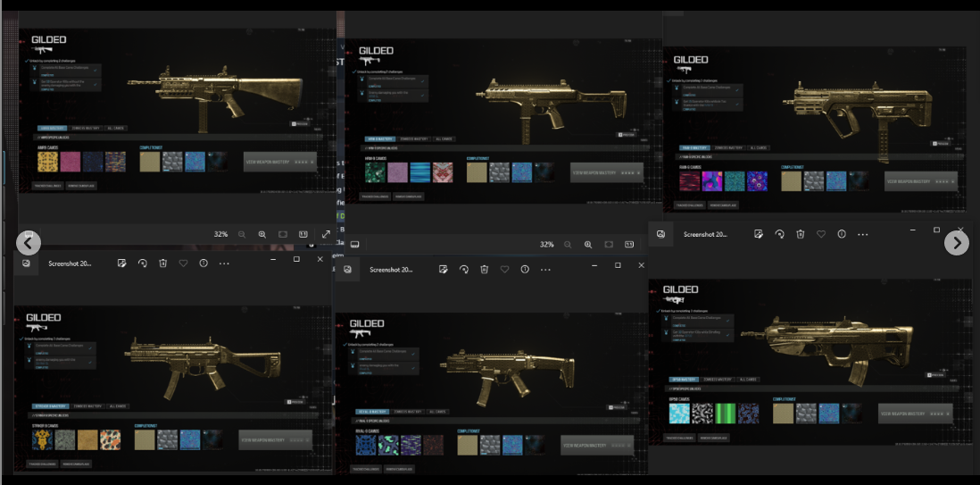Open the more options menu in BP50 window
This screenshot has width=980, height=485.
pyautogui.click(x=862, y=234)
